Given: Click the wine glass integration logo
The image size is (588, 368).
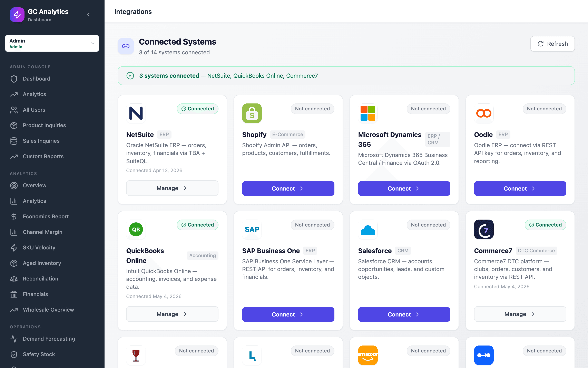Looking at the screenshot, I should [136, 355].
